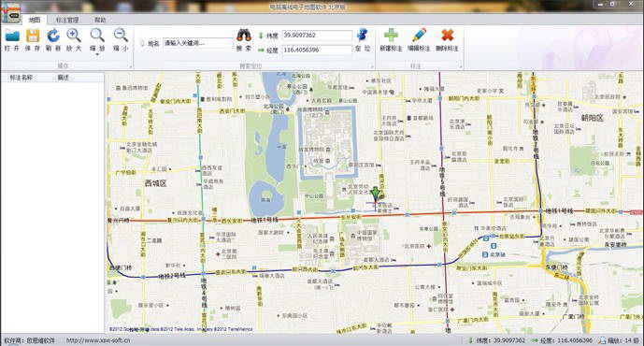
Task: Click the 朝阳区 label on the map
Action: click(592, 118)
